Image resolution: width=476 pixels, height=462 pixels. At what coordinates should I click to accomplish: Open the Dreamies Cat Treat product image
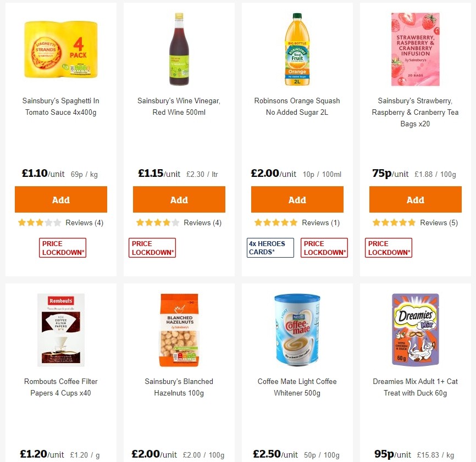[x=415, y=330]
